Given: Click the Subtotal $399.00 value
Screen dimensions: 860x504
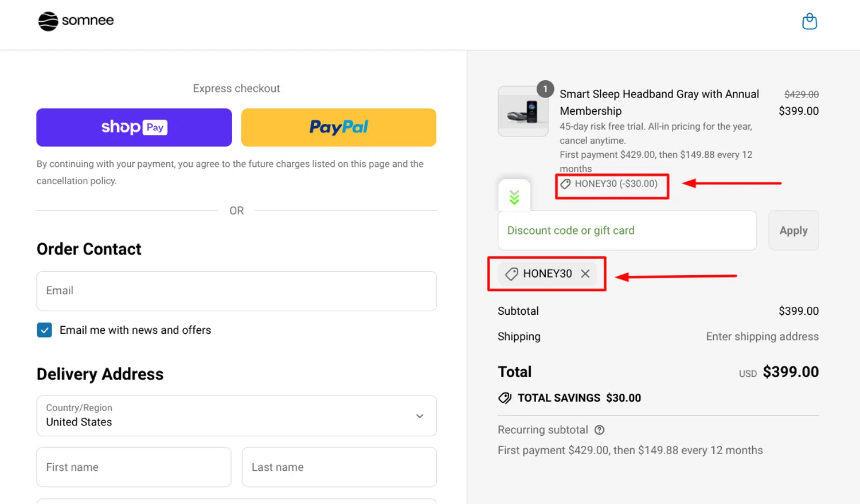Looking at the screenshot, I should pos(798,311).
